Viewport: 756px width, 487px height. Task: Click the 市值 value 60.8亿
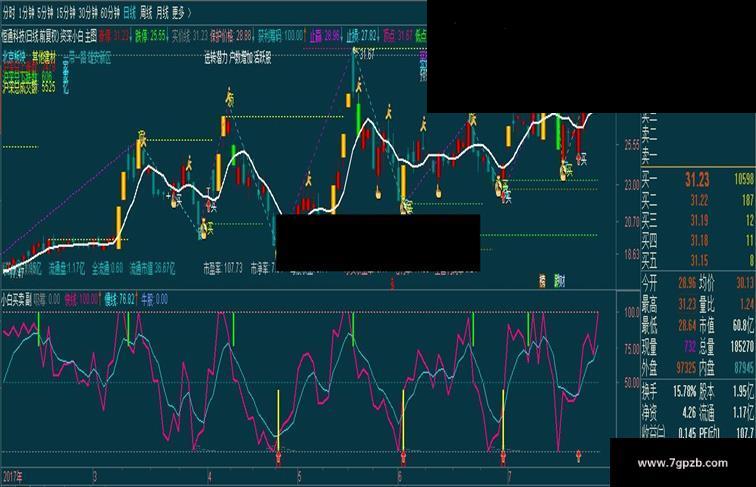743,325
